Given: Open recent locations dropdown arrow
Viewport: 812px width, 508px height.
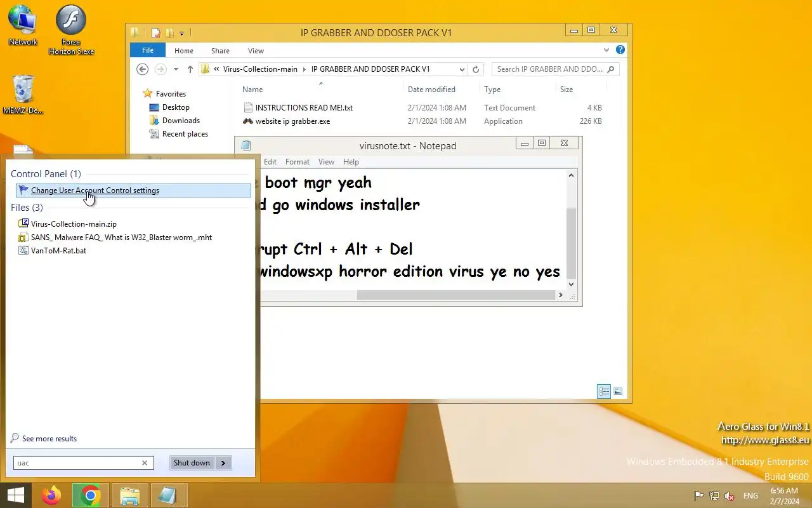Looking at the screenshot, I should (x=176, y=69).
